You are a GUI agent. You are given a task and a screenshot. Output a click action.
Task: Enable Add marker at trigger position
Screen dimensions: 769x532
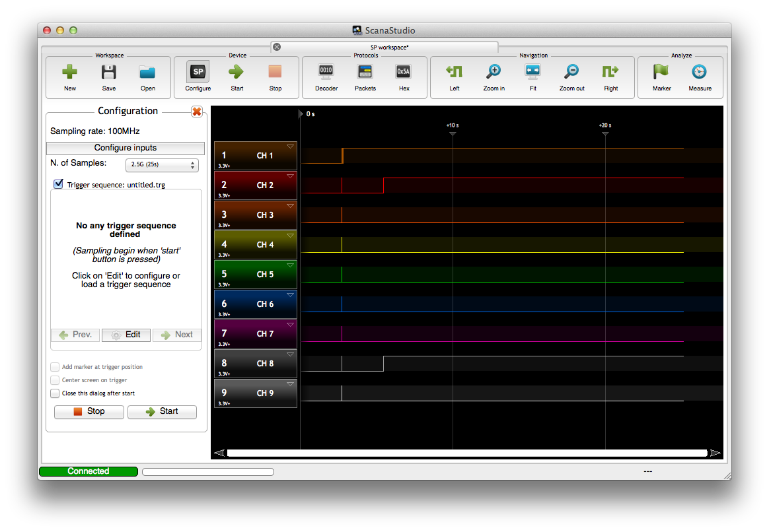pos(55,367)
